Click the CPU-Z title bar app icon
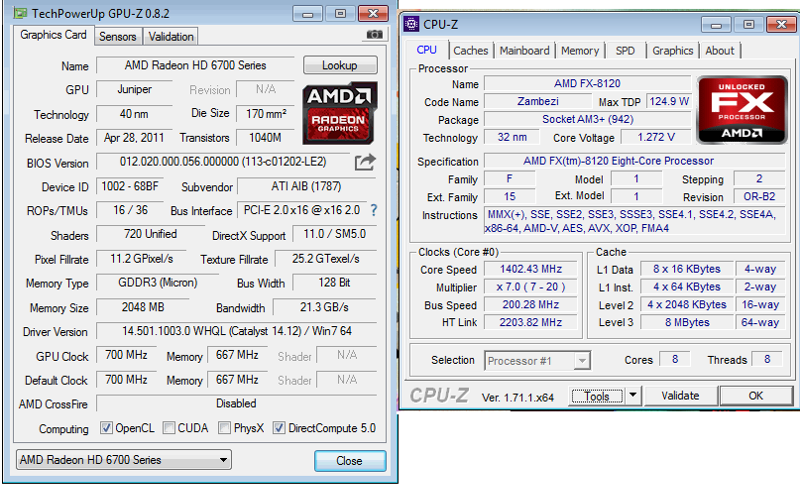The image size is (800, 489). coord(411,24)
